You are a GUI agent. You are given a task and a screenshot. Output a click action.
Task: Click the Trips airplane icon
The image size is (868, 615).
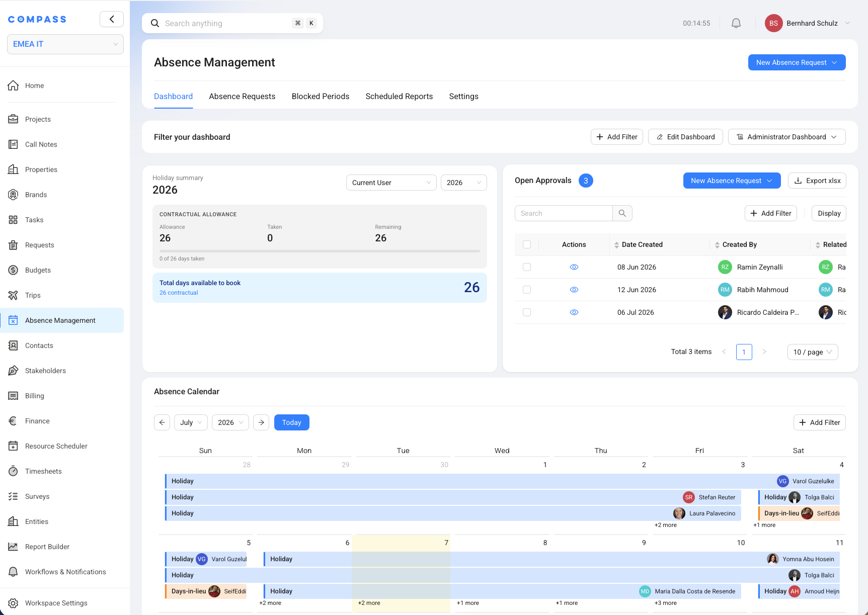[14, 295]
